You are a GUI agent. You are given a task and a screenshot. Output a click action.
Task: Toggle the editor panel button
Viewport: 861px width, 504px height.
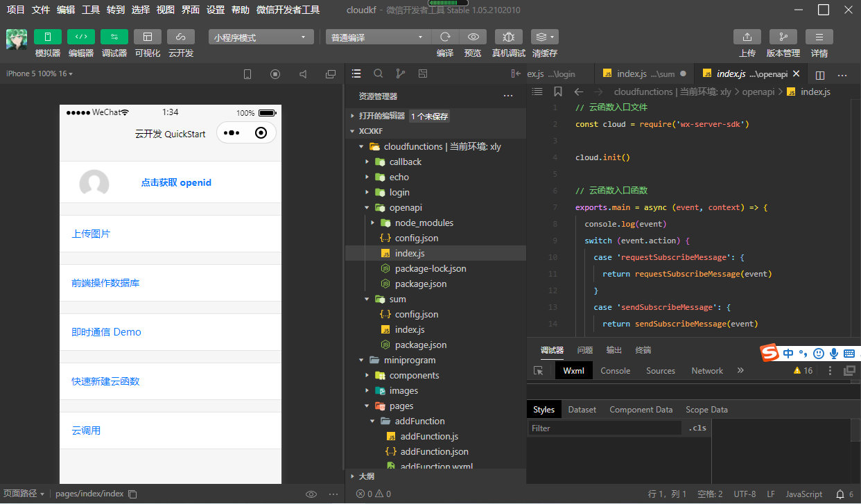(81, 37)
